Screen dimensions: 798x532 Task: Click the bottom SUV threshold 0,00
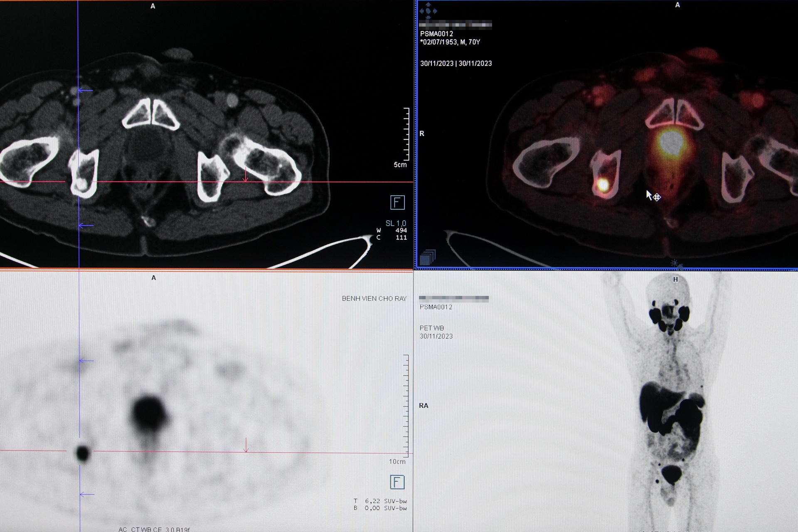(x=372, y=508)
